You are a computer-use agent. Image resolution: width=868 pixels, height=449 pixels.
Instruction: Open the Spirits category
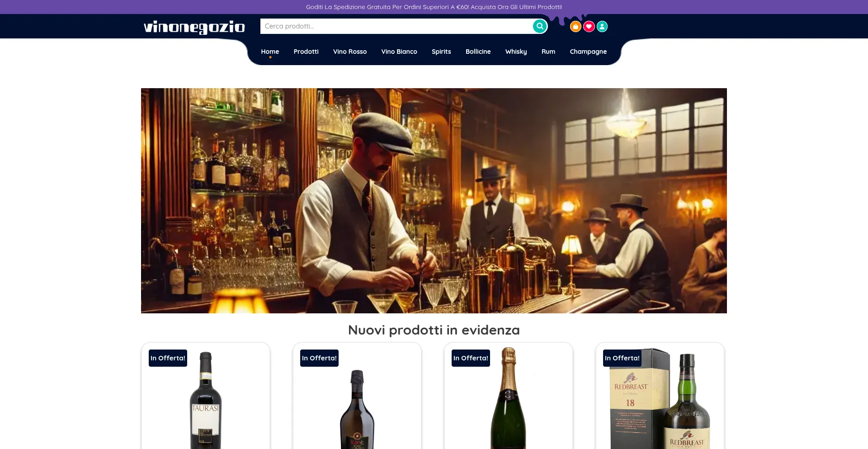point(441,51)
